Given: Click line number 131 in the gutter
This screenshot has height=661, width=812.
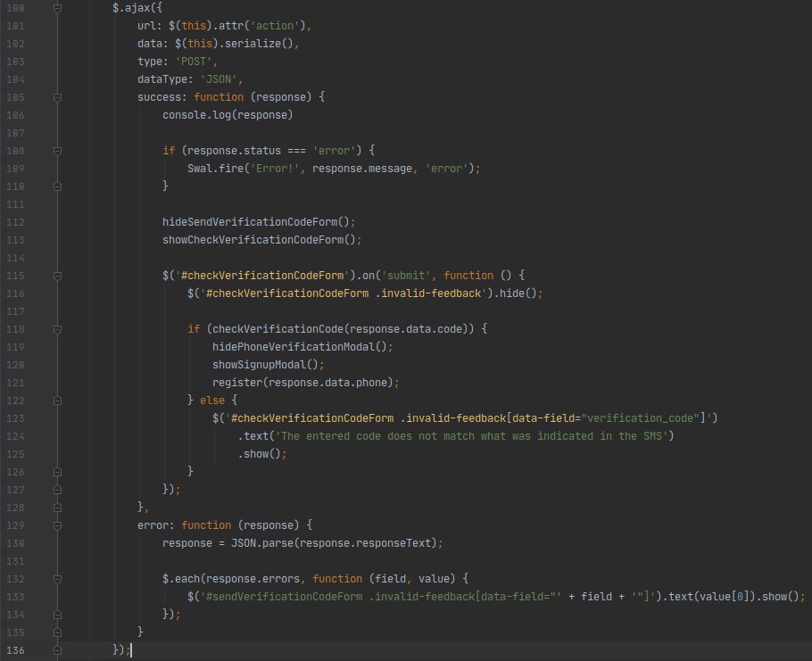Looking at the screenshot, I should [x=15, y=561].
